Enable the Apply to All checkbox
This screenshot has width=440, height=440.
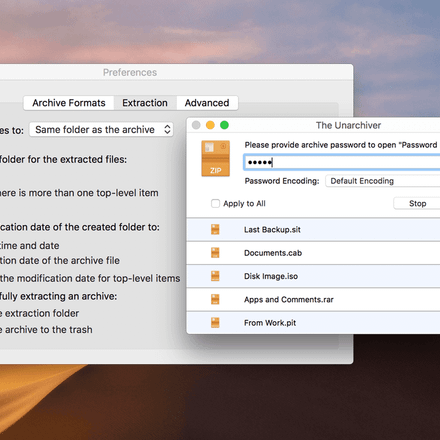coord(215,203)
